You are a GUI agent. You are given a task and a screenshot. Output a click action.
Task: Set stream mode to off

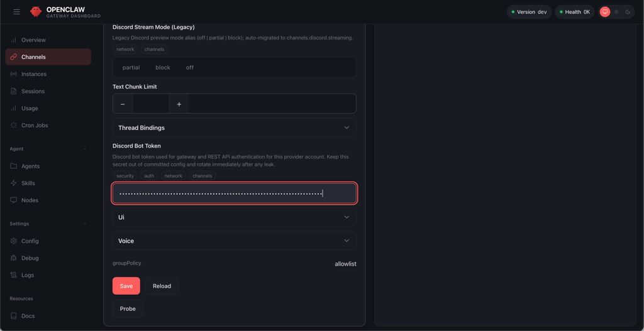pyautogui.click(x=190, y=67)
